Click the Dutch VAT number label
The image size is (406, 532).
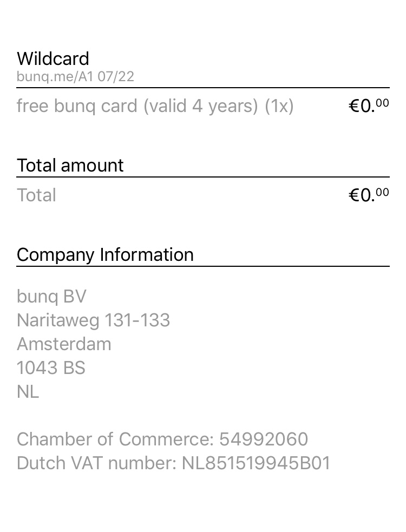[97, 463]
